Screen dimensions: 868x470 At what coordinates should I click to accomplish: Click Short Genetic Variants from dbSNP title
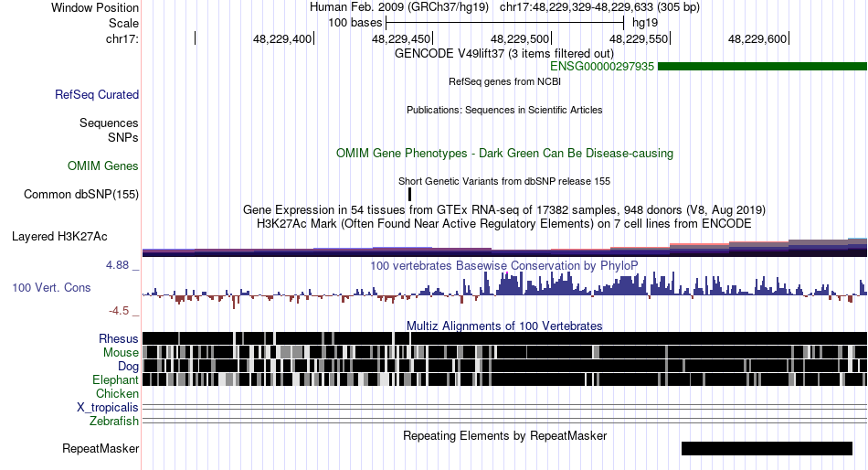click(504, 181)
